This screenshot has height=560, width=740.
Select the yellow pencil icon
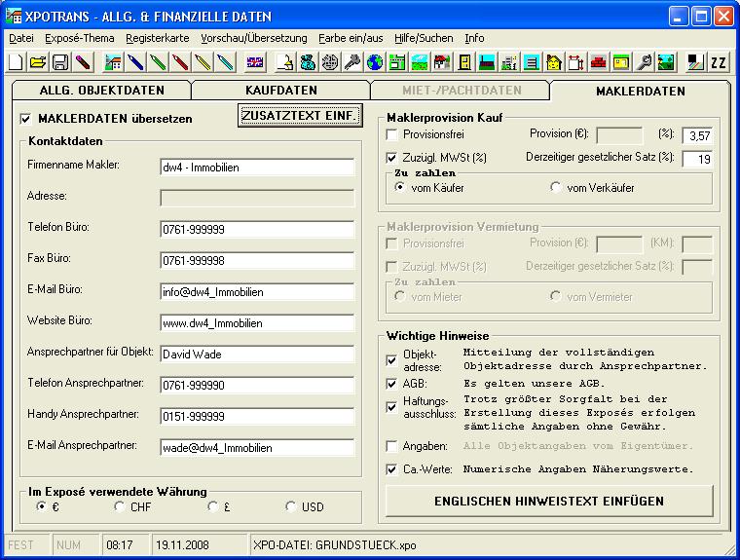tap(203, 62)
